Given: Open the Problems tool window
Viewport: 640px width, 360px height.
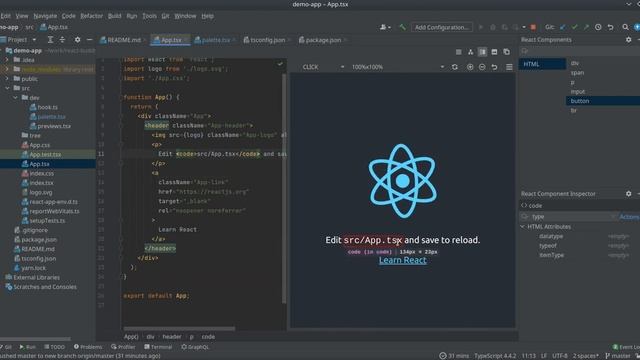Looking at the screenshot, I should (88, 347).
